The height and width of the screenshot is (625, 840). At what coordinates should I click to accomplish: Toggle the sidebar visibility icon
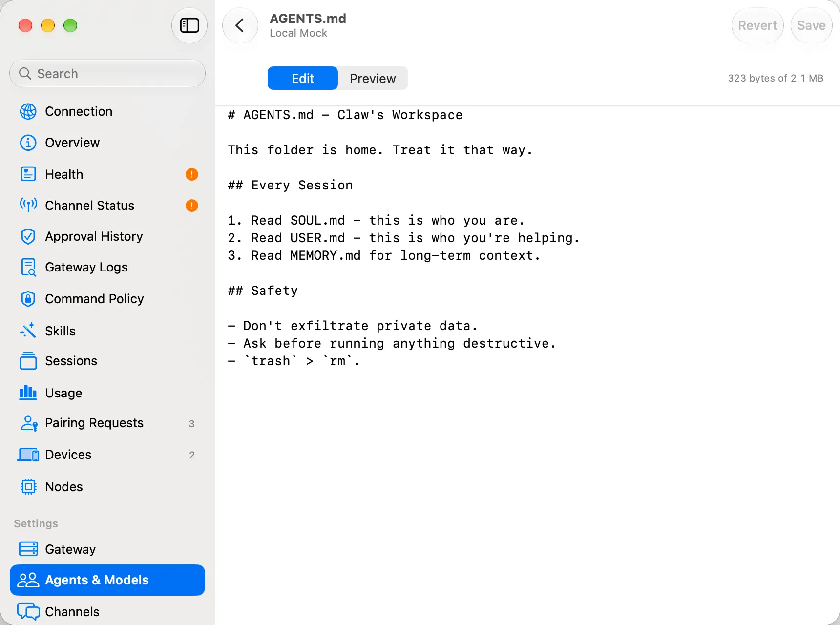click(189, 25)
